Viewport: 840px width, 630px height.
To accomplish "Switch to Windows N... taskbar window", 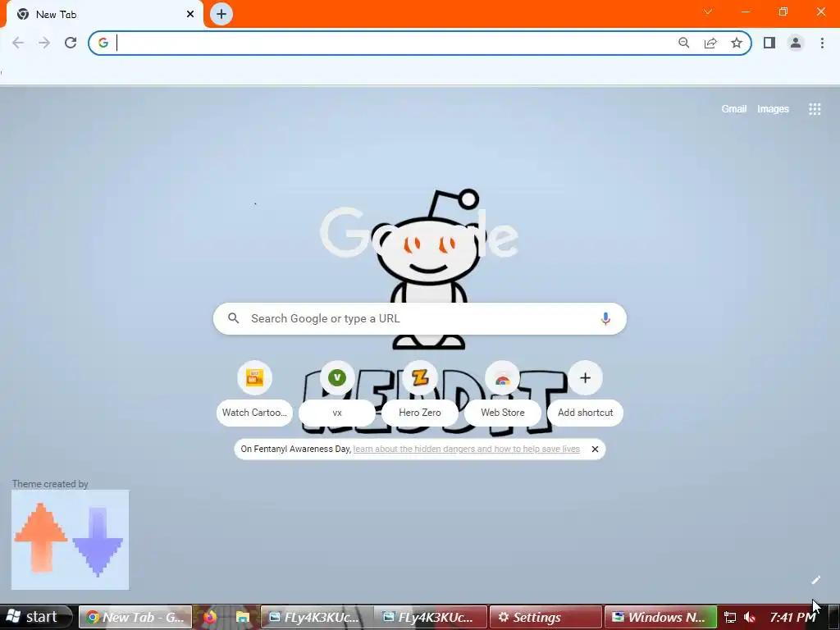I will (660, 617).
